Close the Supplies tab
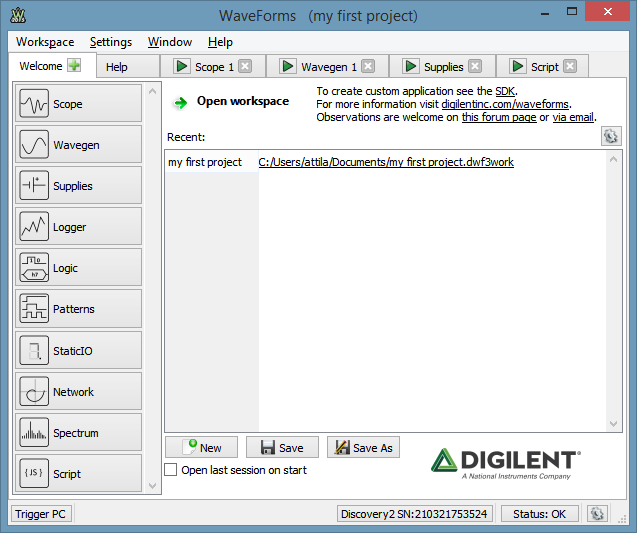The image size is (637, 533). point(475,66)
